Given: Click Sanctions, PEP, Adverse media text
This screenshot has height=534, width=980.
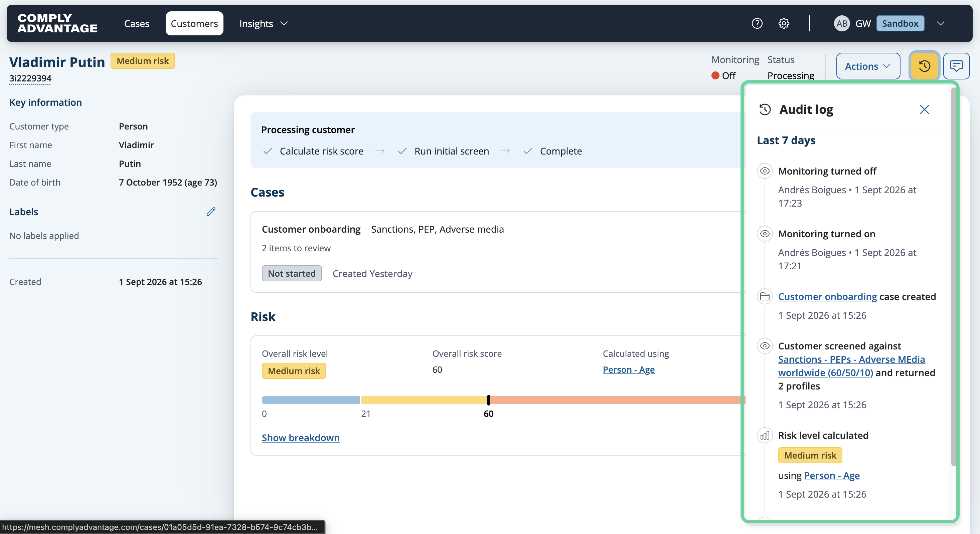Looking at the screenshot, I should (x=437, y=229).
